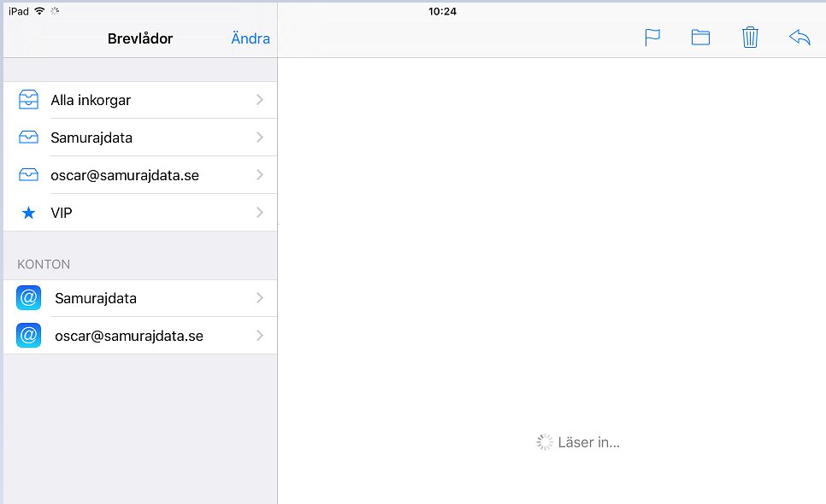Expand Samurajdata account chevron under Konton
826x504 pixels.
260,298
